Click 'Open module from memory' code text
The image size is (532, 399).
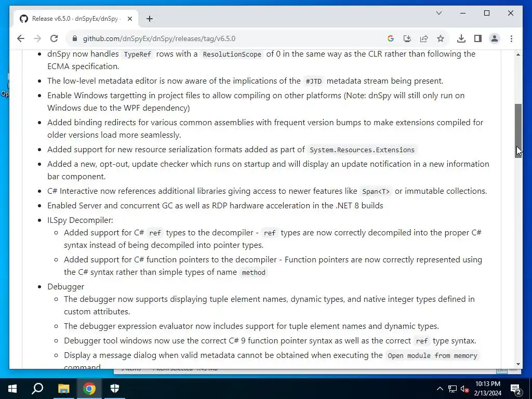coord(432,355)
